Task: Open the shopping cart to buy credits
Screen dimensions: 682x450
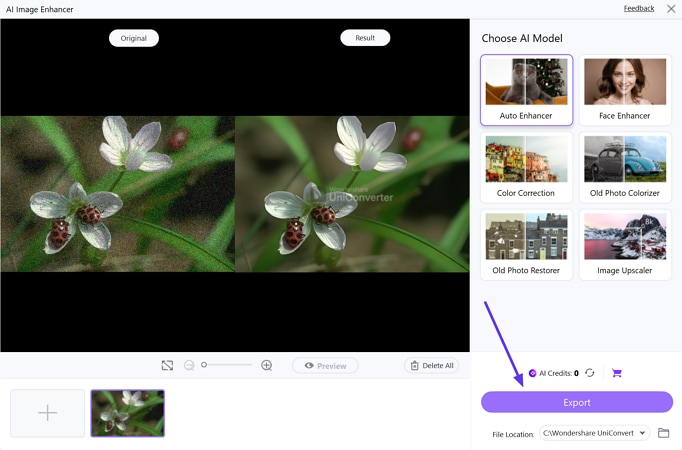Action: 617,373
